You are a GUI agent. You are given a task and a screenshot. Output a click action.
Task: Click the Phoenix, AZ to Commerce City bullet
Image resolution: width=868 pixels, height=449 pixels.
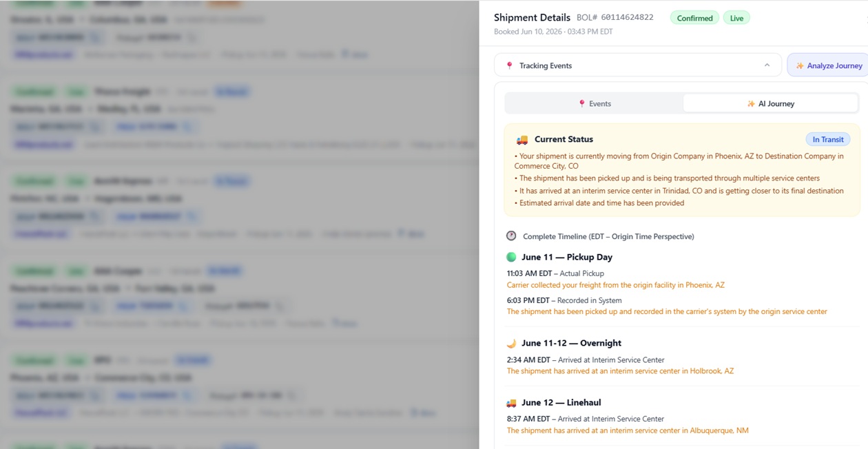(679, 161)
